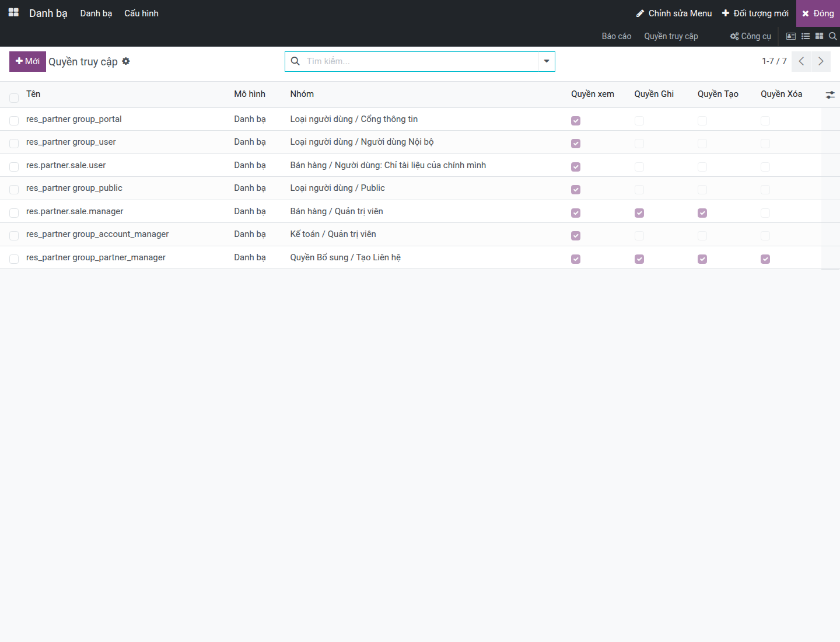Toggle Quyền Xóa for res_partner group_partner_manager
Screen dimensions: 840x642
coord(765,259)
